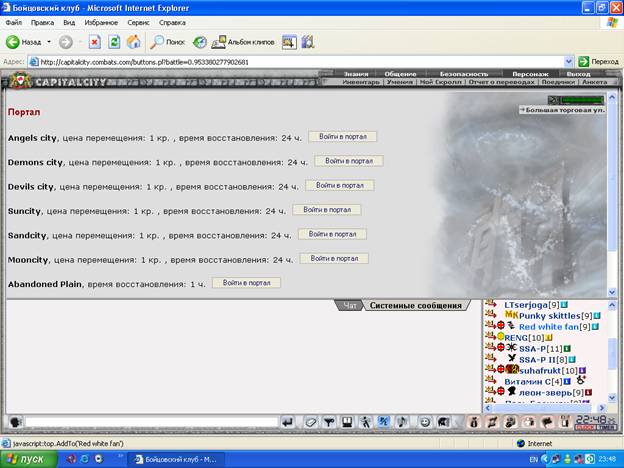Enter the Devils city portal
The width and height of the screenshot is (624, 468).
340,185
